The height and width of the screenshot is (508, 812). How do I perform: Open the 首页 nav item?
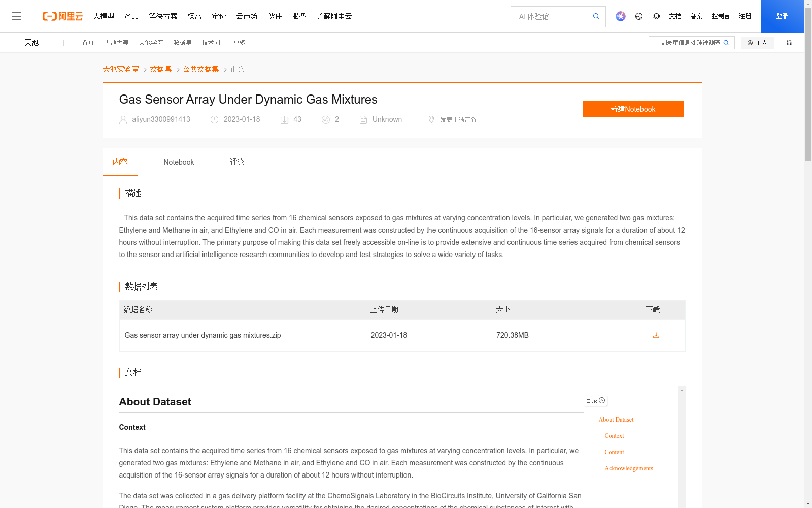point(88,43)
